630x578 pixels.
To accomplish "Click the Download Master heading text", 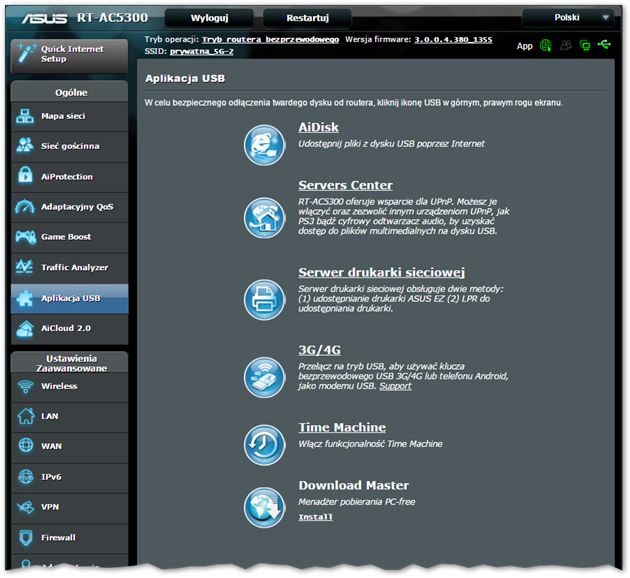I will (354, 485).
